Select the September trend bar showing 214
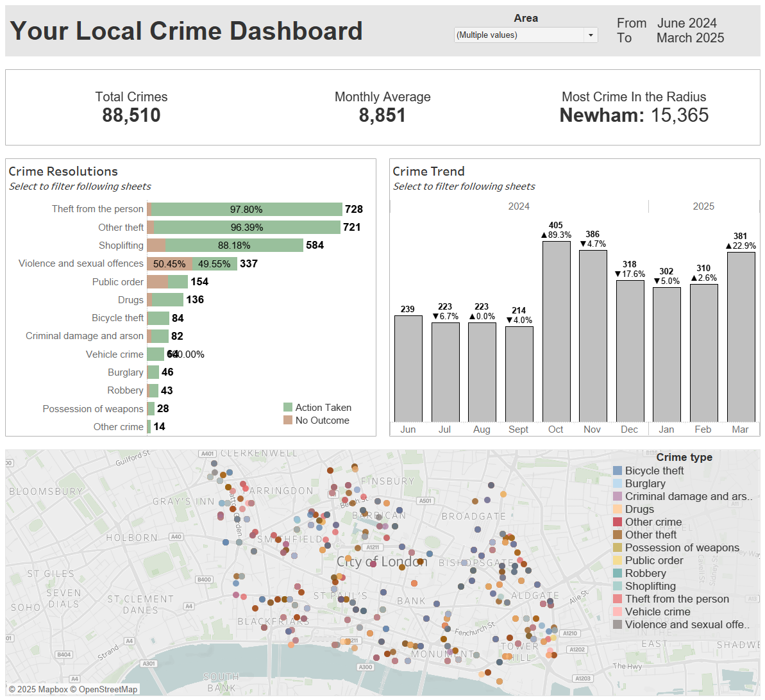This screenshot has width=765, height=700. coord(519,374)
